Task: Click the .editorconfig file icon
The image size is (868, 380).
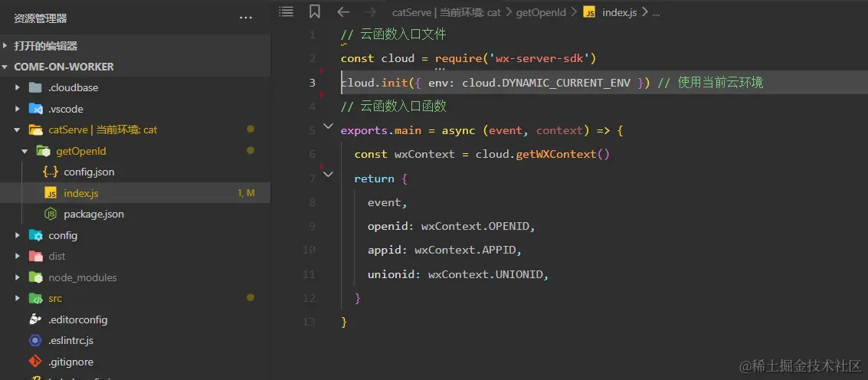Action: [35, 319]
